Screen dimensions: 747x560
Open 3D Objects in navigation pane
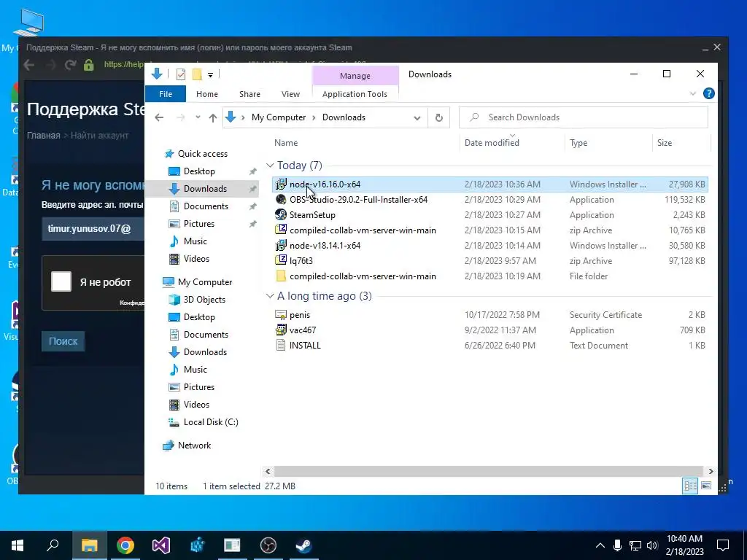coord(204,300)
